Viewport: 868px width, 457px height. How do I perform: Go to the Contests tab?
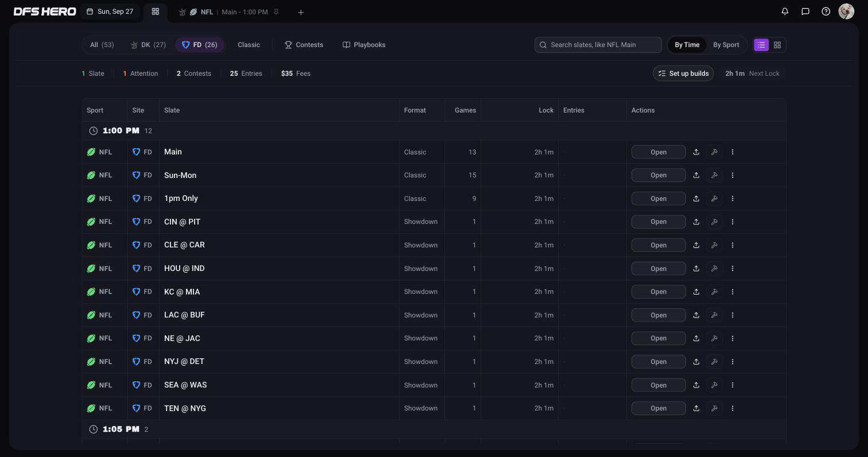tap(304, 45)
